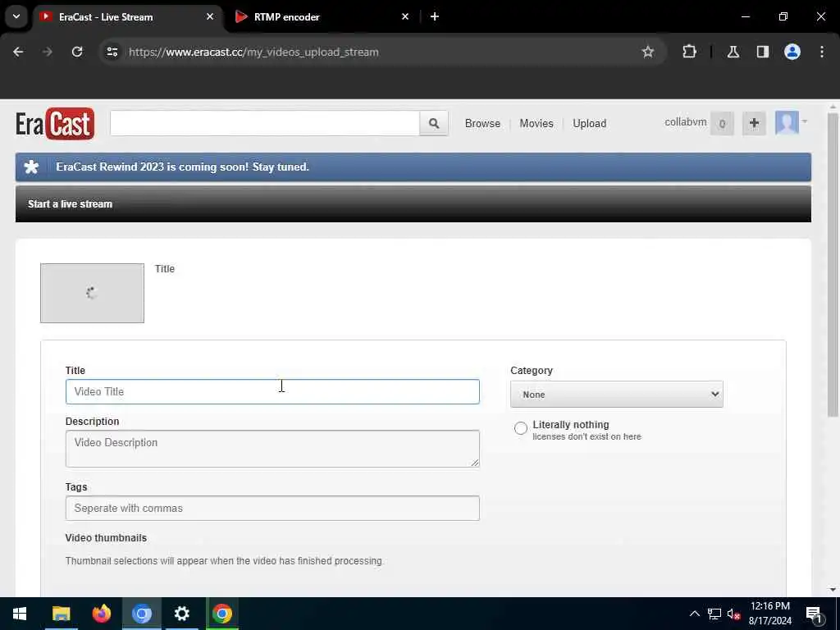Close the RTMP encoder tab
Screen dimensions: 840x630
pyautogui.click(x=405, y=16)
